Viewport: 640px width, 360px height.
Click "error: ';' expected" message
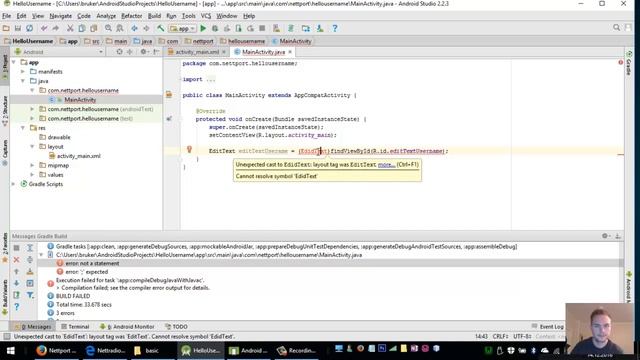click(x=87, y=272)
